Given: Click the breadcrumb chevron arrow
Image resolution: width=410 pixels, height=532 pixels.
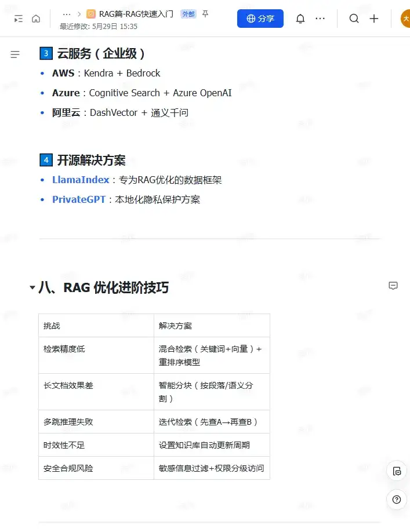Looking at the screenshot, I should (79, 14).
